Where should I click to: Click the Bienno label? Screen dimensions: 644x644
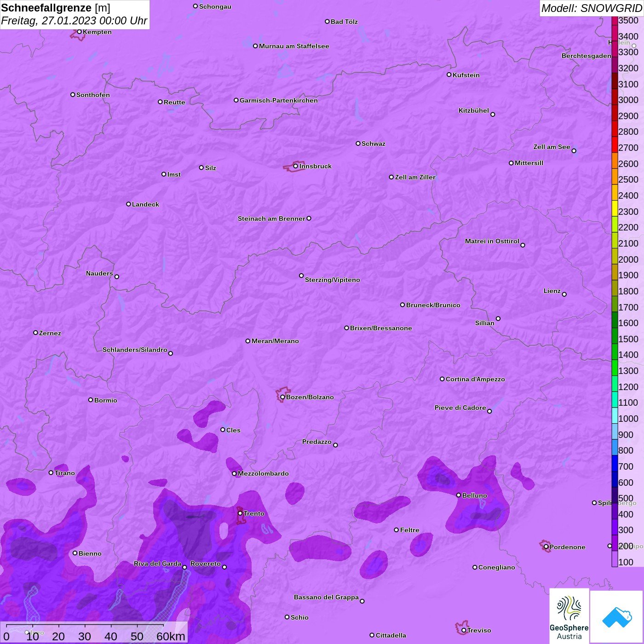coord(90,553)
